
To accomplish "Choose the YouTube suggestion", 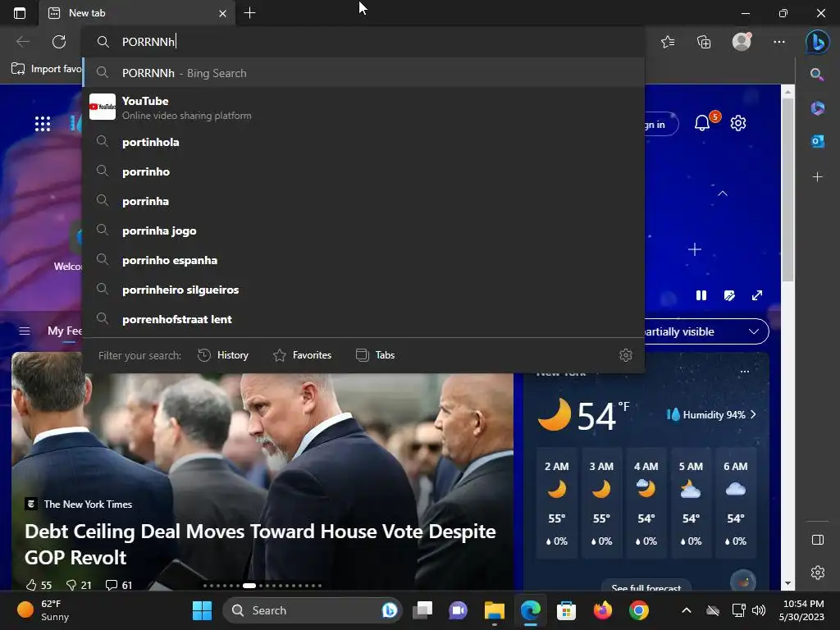I will (363, 107).
